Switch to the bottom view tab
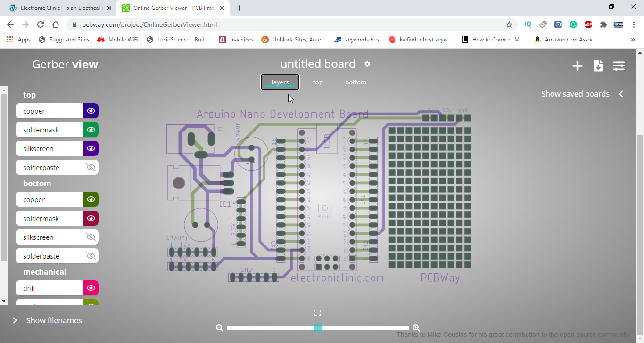644x343 pixels. (355, 82)
